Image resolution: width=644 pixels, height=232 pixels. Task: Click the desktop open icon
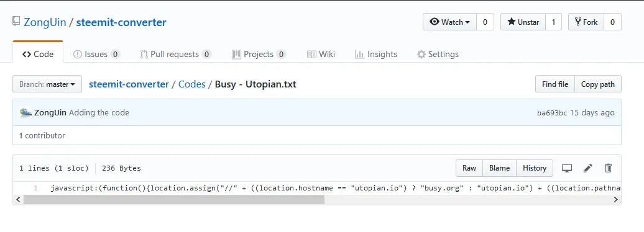(567, 168)
